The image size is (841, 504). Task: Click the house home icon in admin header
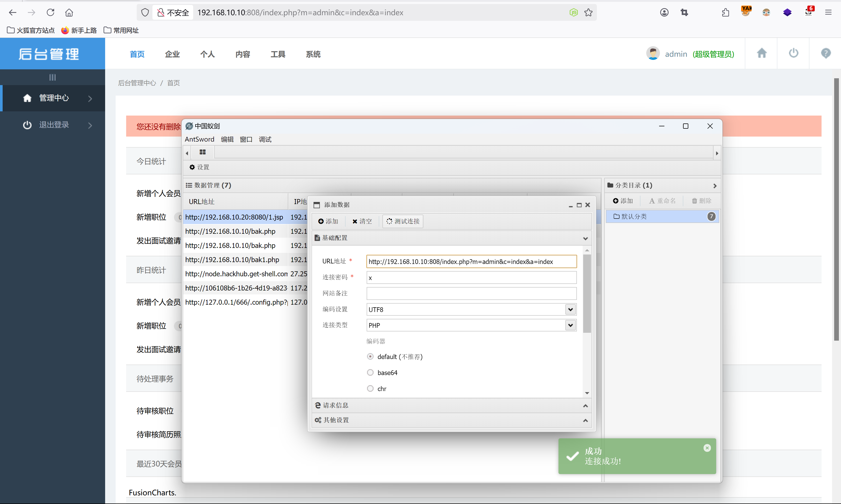click(761, 53)
